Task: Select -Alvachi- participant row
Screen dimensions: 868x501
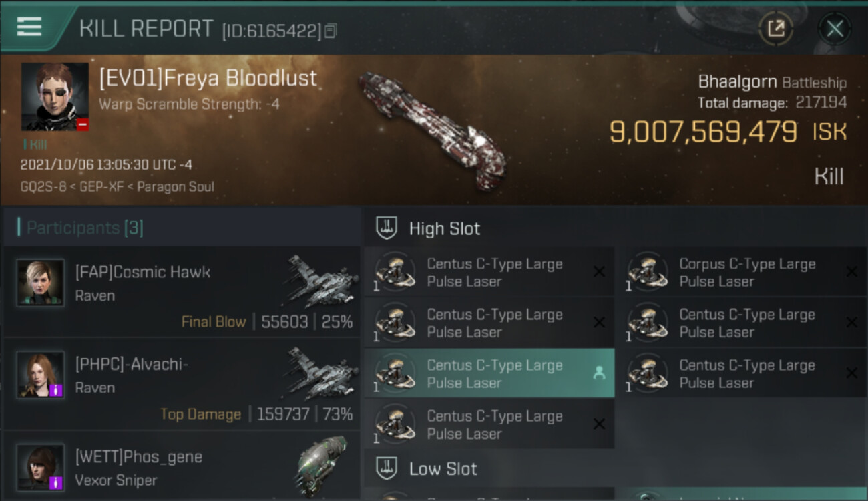Action: 182,384
